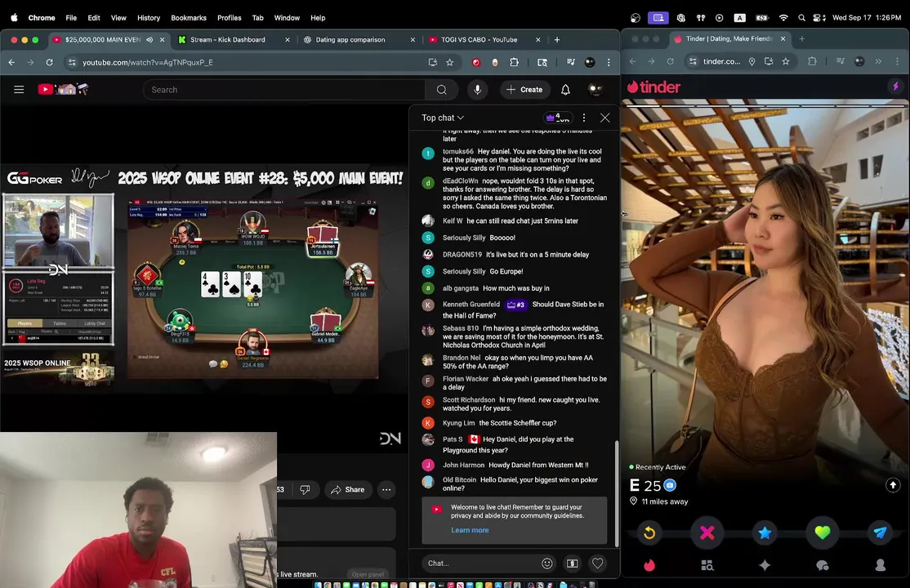Viewport: 910px width, 588px height.
Task: Click the Create button on YouTube
Action: pyautogui.click(x=524, y=89)
